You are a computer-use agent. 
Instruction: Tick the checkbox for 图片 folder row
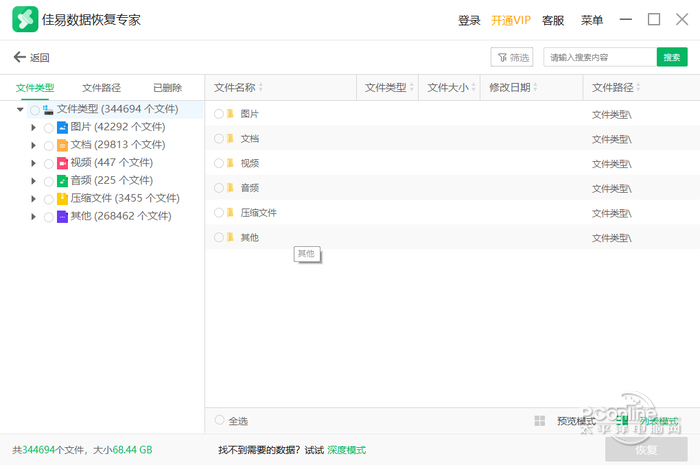pyautogui.click(x=219, y=114)
